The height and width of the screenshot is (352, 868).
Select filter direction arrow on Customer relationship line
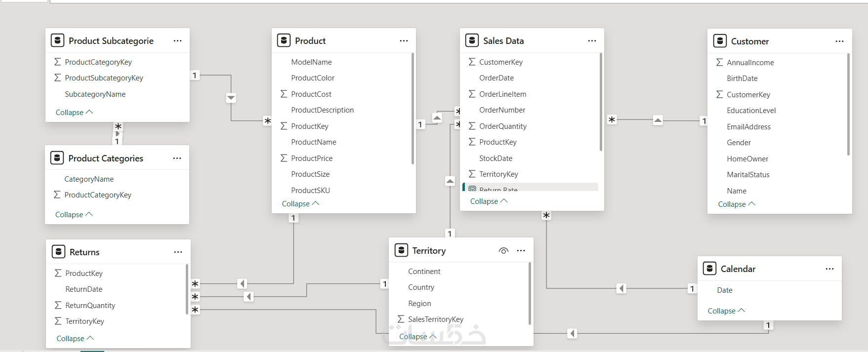[x=658, y=120]
